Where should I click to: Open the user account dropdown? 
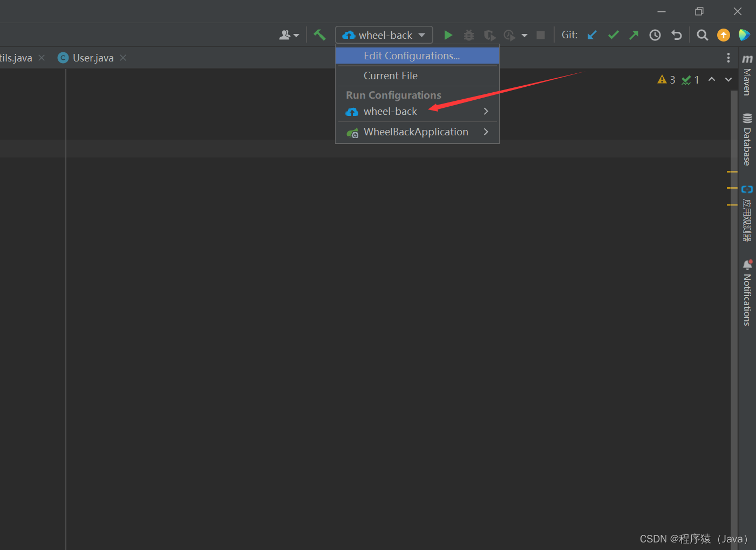(289, 35)
